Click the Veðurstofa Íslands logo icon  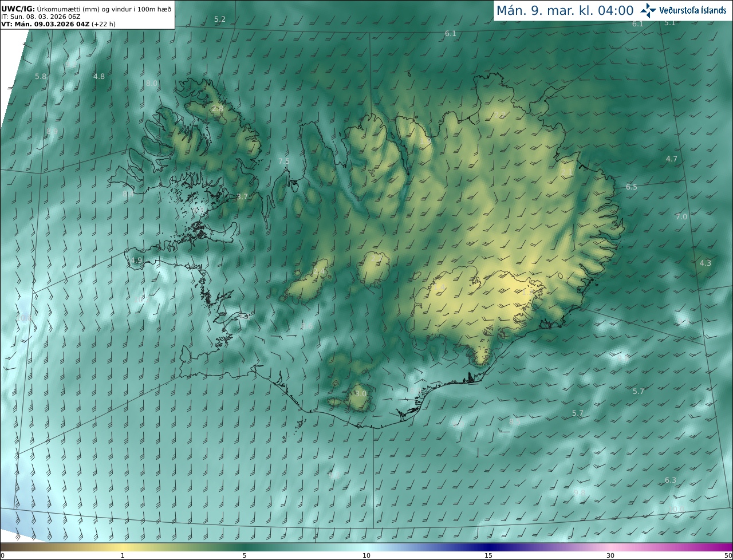click(649, 10)
